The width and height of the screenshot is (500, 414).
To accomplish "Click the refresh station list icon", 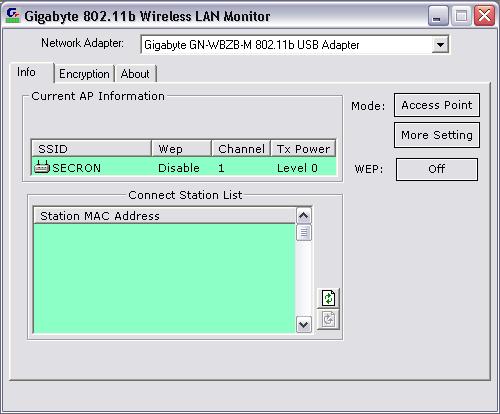I will click(328, 298).
